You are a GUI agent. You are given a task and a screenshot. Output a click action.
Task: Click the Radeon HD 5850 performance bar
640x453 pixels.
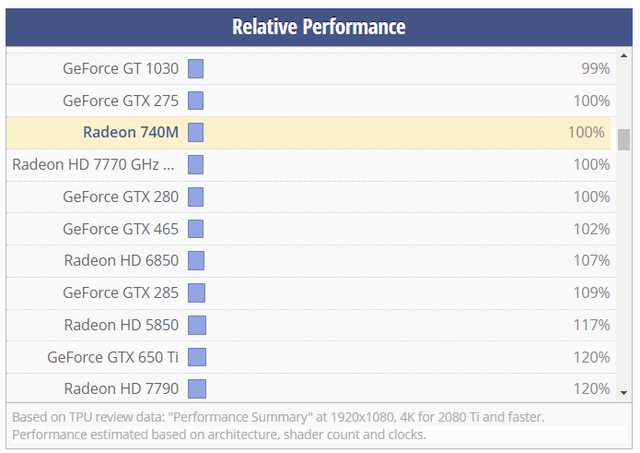pyautogui.click(x=197, y=325)
